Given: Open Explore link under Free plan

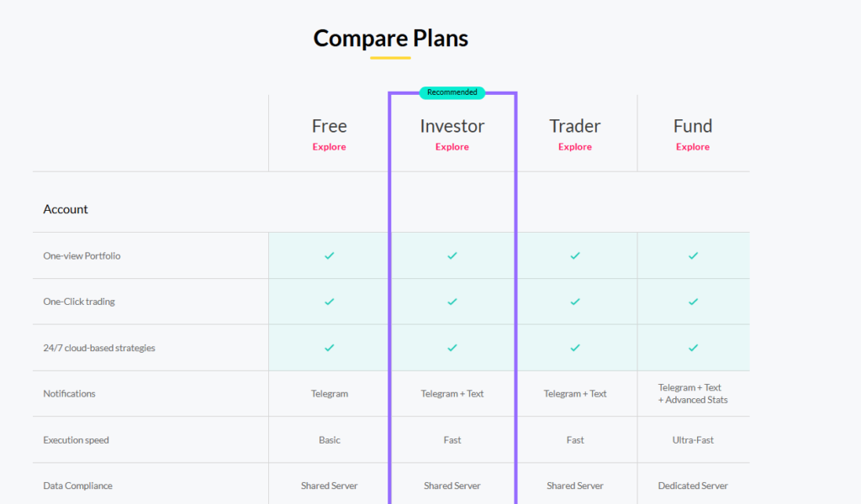Looking at the screenshot, I should 329,147.
